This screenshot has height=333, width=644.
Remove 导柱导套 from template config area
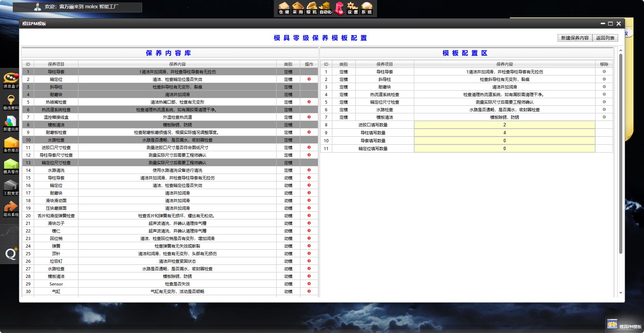(604, 72)
